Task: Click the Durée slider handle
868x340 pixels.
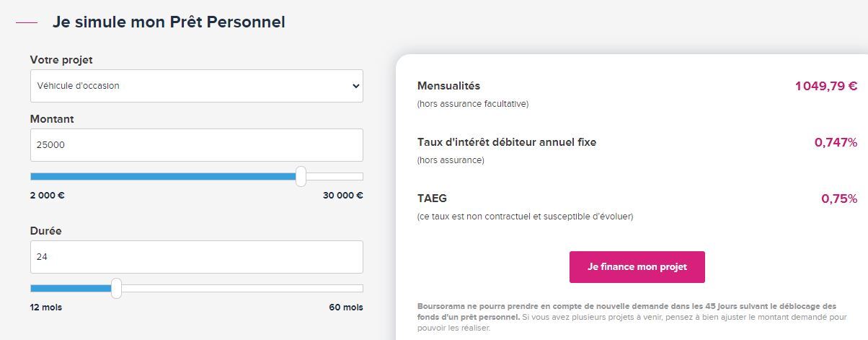Action: pos(117,288)
